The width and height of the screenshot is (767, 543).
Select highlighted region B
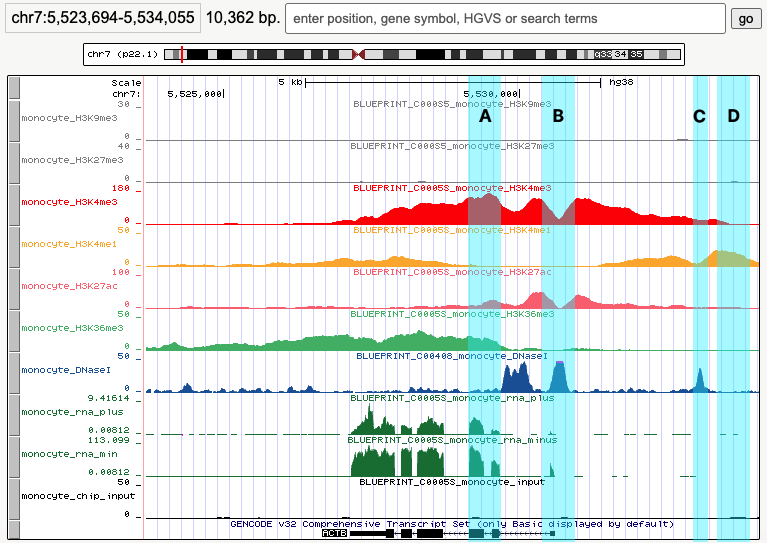point(558,300)
